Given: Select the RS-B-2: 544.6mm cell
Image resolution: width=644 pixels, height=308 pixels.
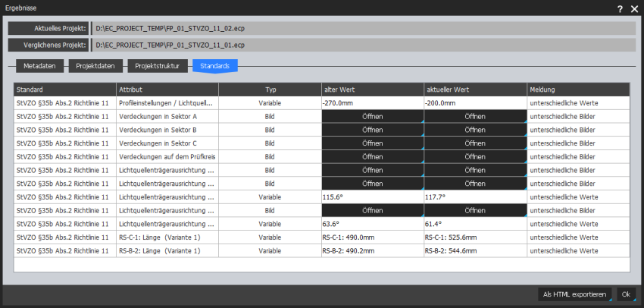Looking at the screenshot, I should coord(475,251).
